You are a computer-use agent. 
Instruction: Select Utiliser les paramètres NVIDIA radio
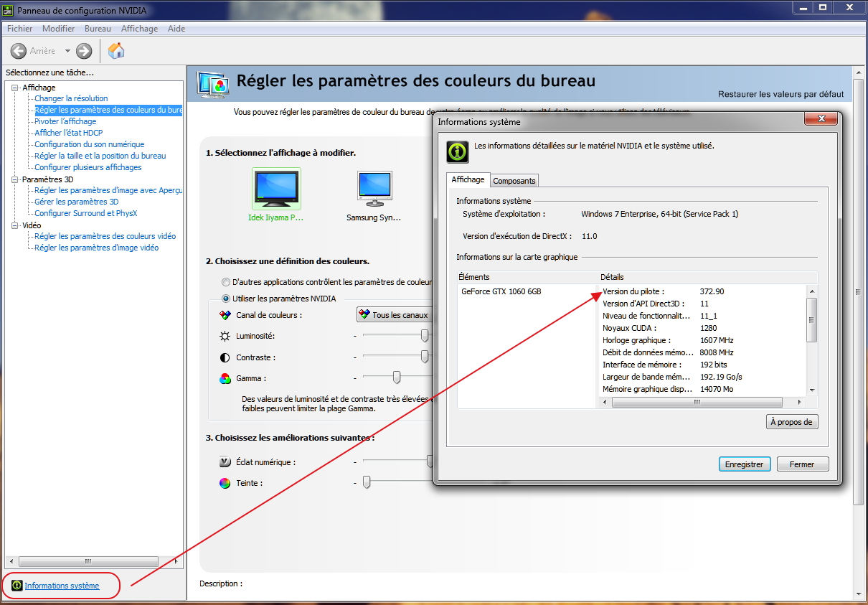(x=227, y=299)
